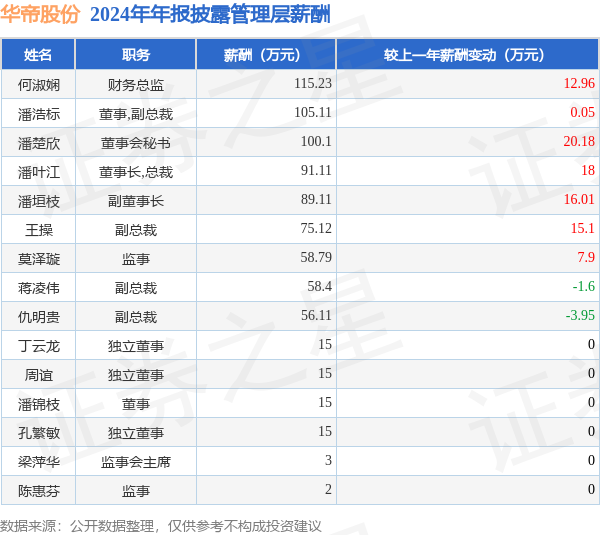Click the salary change value 0.05
This screenshot has height=535, width=600.
[582, 113]
